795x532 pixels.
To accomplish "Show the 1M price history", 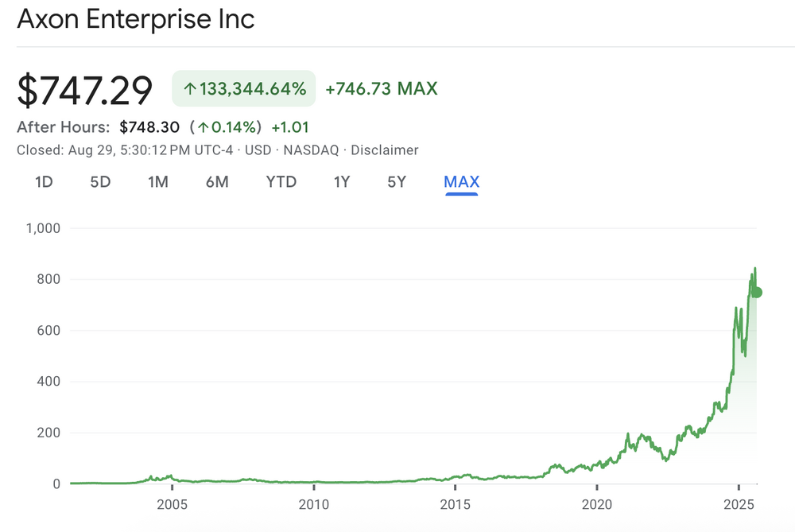I will [x=158, y=182].
